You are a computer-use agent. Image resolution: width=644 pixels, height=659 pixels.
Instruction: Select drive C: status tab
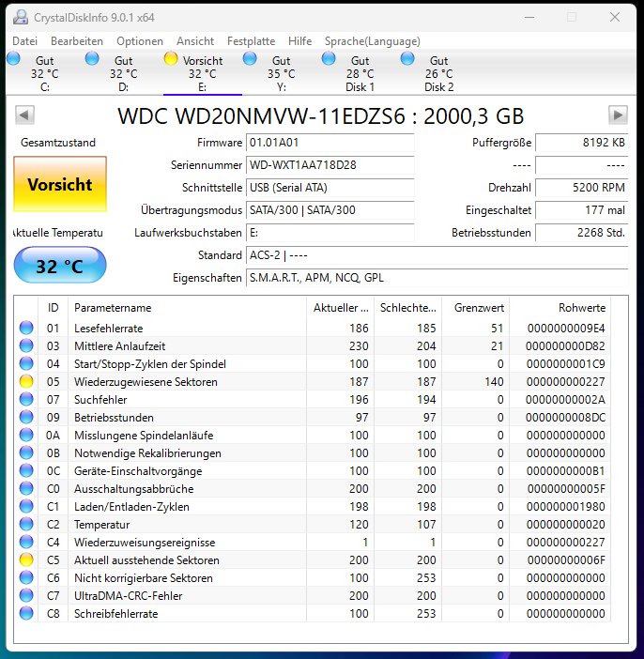tap(44, 72)
